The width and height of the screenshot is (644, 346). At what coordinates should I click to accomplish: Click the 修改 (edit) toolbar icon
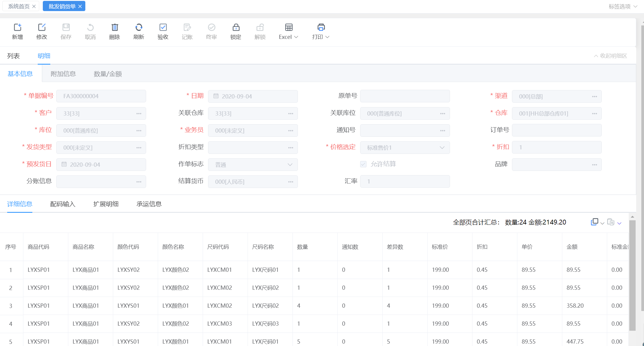pyautogui.click(x=42, y=27)
